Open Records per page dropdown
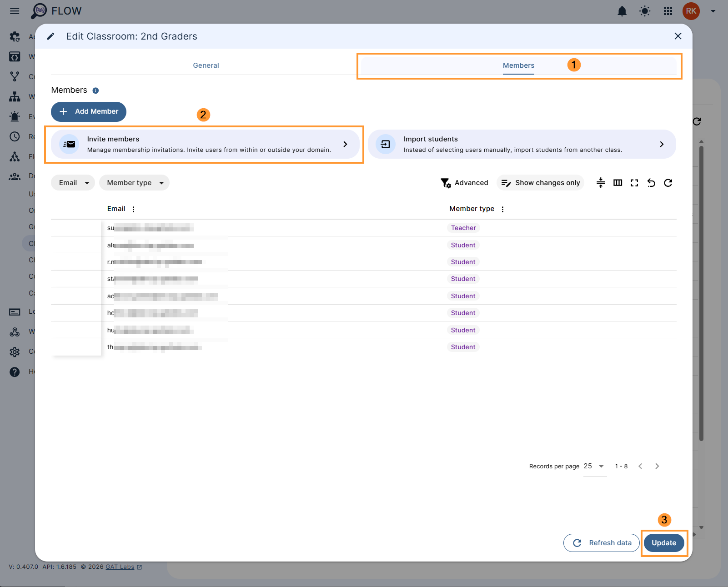The image size is (728, 587). coord(594,467)
